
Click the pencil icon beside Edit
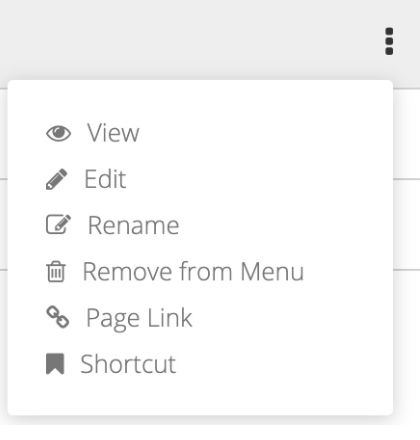56,179
